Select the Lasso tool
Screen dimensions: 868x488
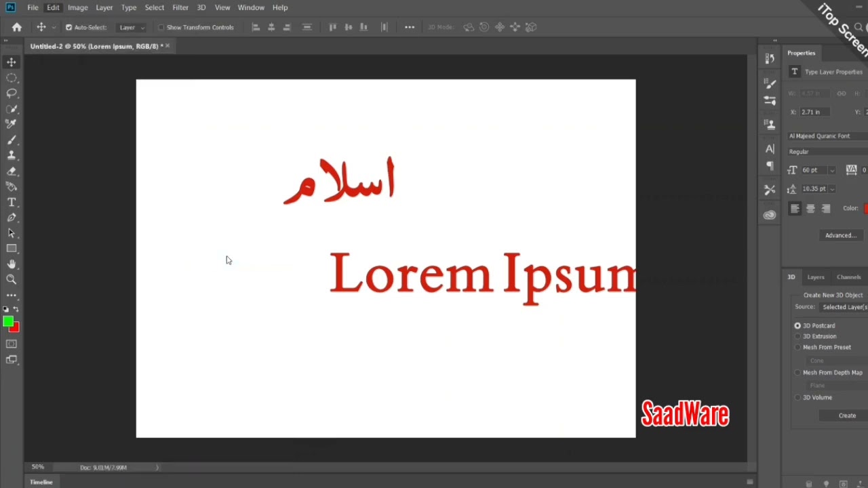[x=12, y=94]
